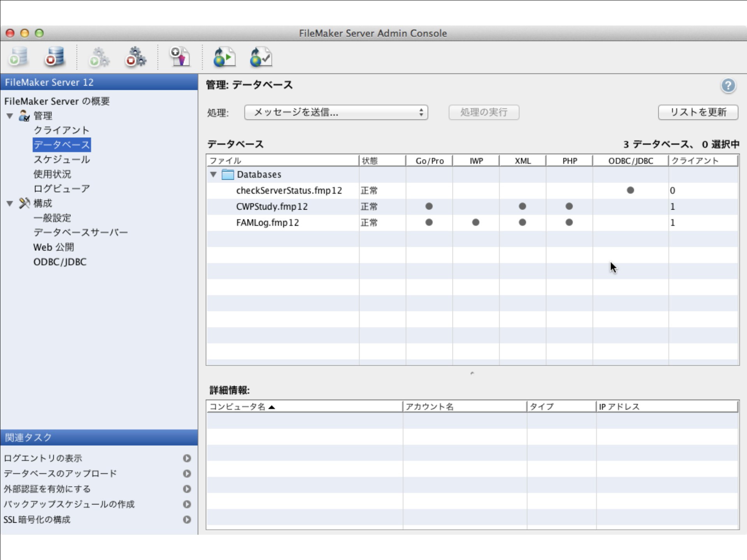Screen dimensions: 747x560
Task: Click the Start Web Publishing gears icon
Action: [99, 57]
